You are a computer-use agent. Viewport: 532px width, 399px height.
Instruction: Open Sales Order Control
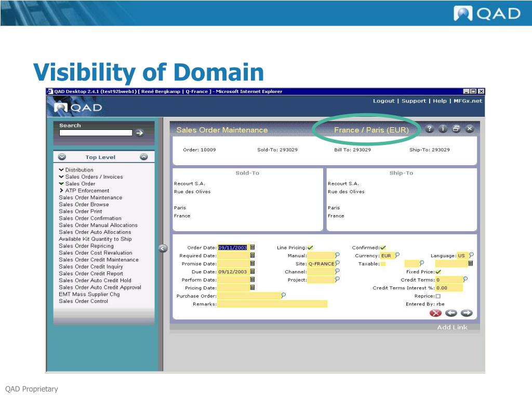point(84,301)
